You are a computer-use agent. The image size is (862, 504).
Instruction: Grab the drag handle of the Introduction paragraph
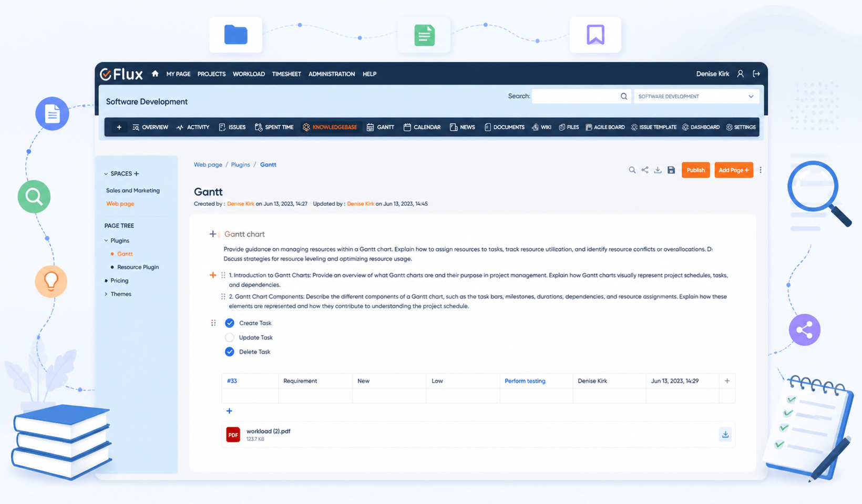pos(223,275)
